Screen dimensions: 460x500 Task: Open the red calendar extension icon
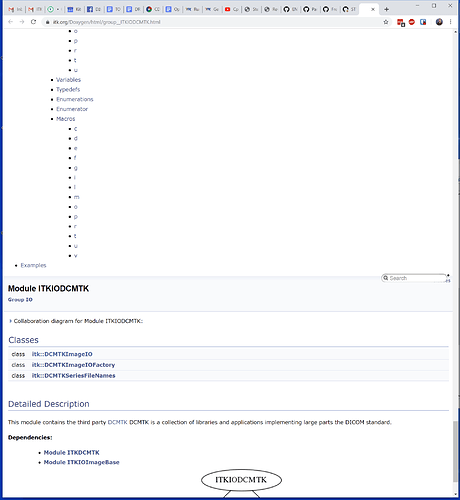coord(401,22)
